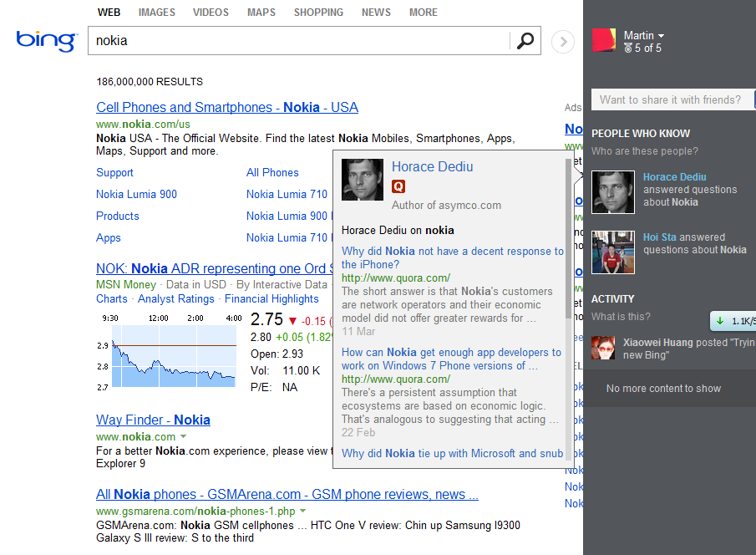756x555 pixels.
Task: Open the Martin account dropdown arrow
Action: coord(661,36)
